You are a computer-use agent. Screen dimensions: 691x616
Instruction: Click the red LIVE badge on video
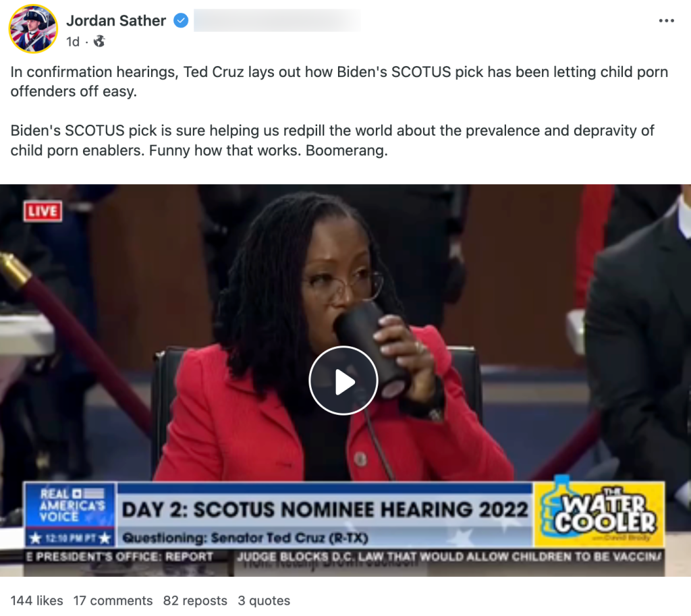point(43,211)
